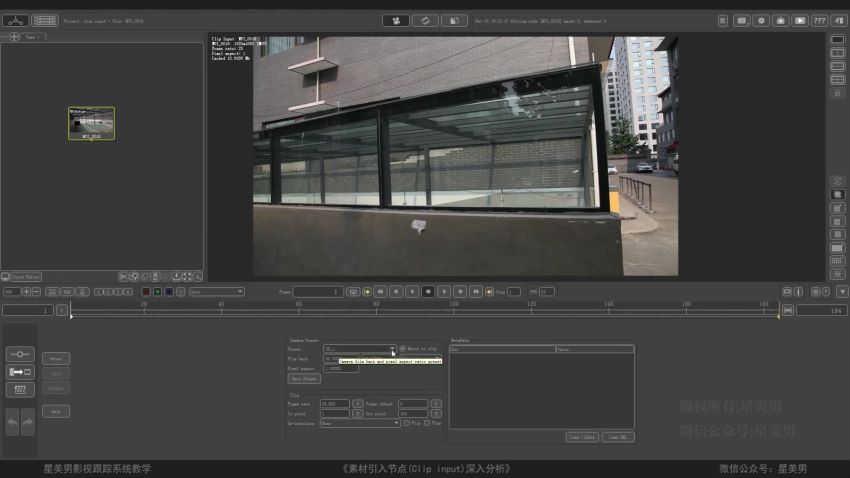
Task: Step back one frame
Action: pyautogui.click(x=396, y=292)
